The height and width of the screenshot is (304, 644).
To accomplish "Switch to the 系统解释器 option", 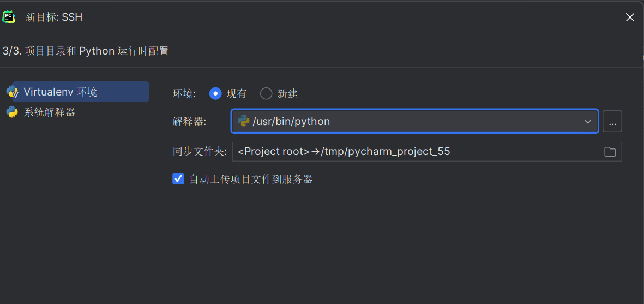I will click(50, 112).
